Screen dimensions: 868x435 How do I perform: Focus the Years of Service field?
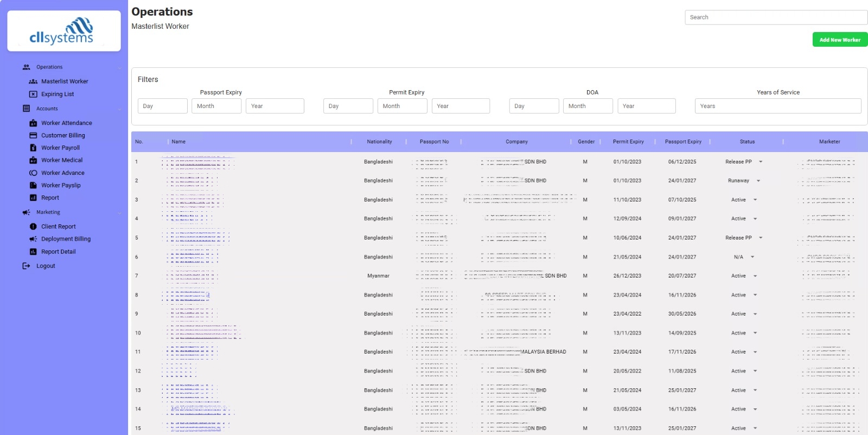(777, 106)
